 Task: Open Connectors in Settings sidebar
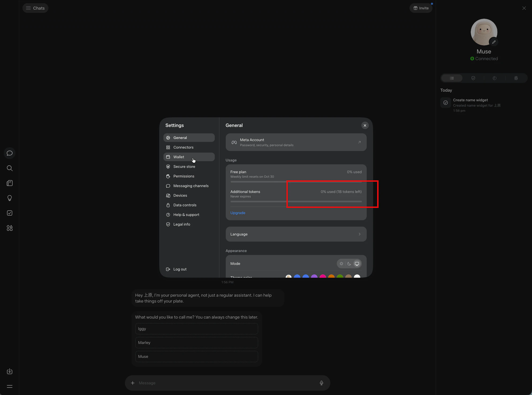click(x=189, y=147)
